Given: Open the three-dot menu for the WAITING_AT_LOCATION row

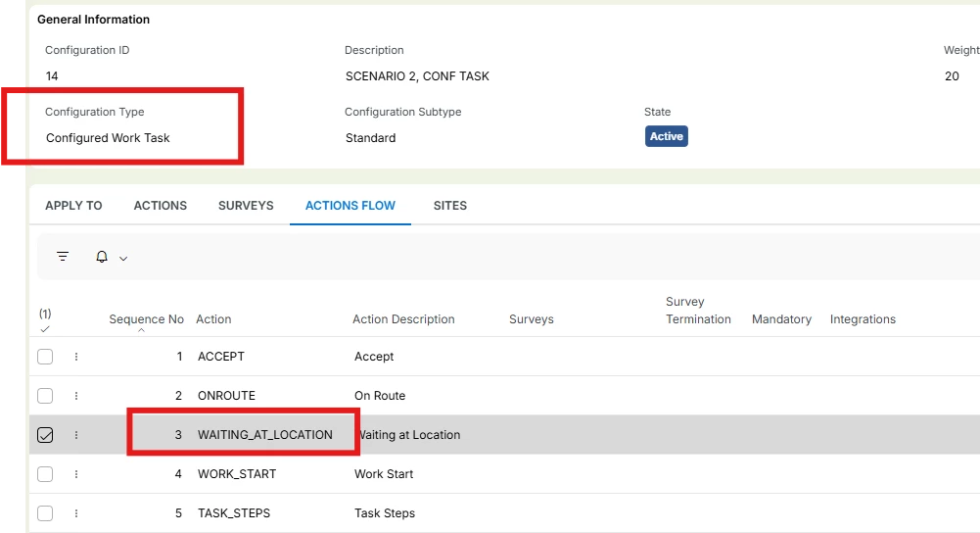Looking at the screenshot, I should tap(76, 435).
